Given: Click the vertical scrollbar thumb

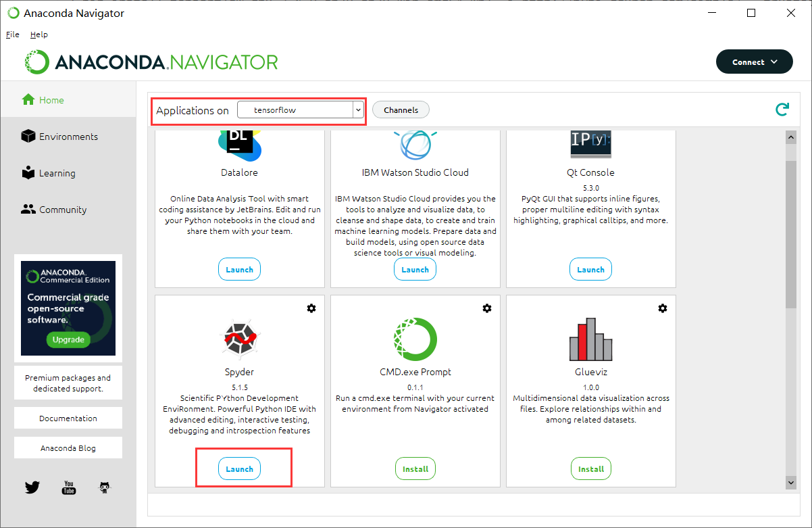Looking at the screenshot, I should pos(791,234).
